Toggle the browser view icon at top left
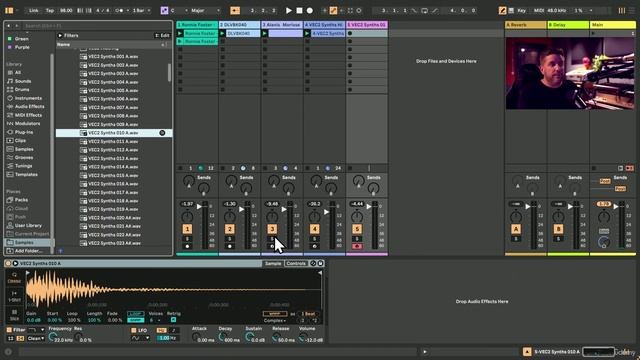This screenshot has height=360, width=640. point(9,10)
